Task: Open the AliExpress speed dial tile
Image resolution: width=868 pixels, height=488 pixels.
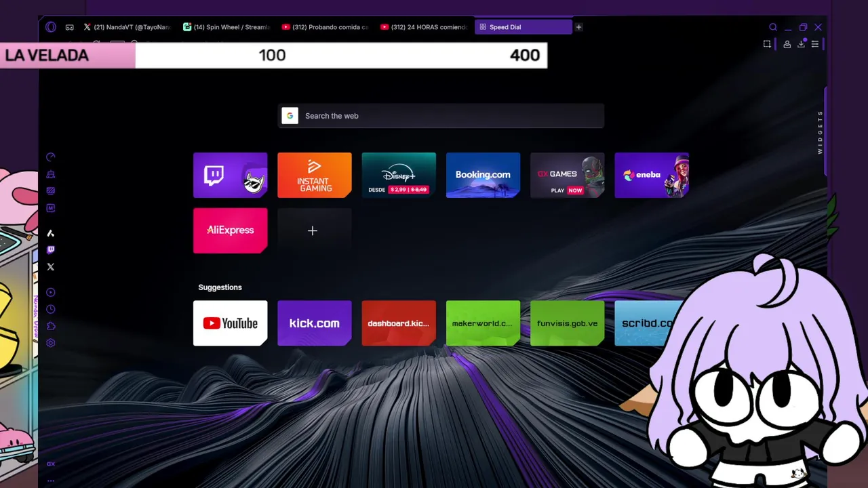Action: [230, 230]
